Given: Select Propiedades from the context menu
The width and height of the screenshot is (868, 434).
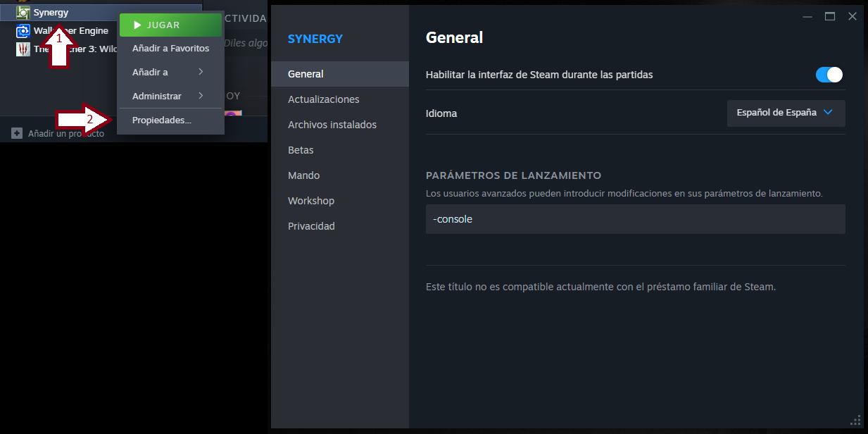Looking at the screenshot, I should (162, 120).
